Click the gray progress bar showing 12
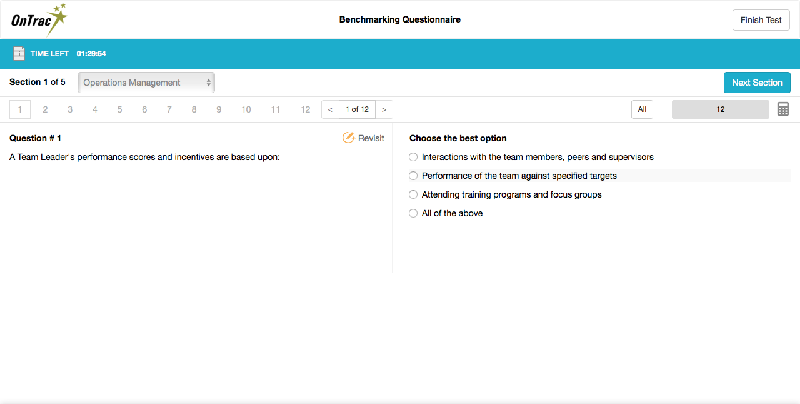Screen dimensions: 800x404 click(x=720, y=109)
